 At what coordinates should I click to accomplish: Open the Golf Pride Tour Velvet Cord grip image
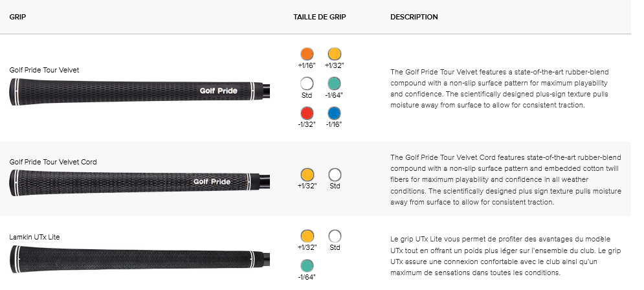tap(140, 183)
